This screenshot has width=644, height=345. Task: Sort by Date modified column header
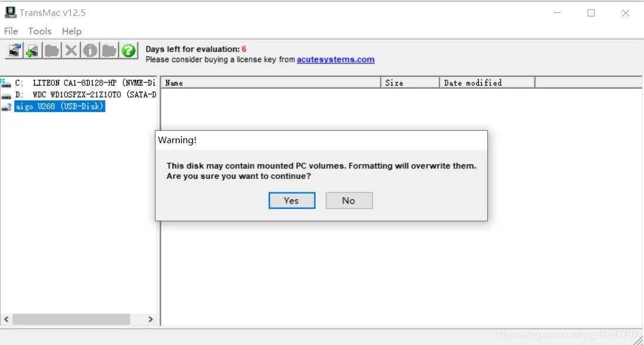tap(487, 83)
